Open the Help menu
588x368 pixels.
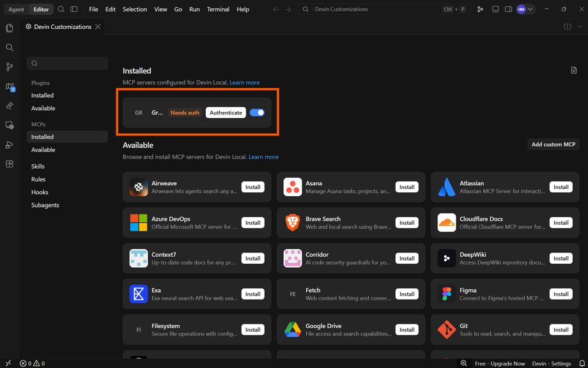(243, 10)
